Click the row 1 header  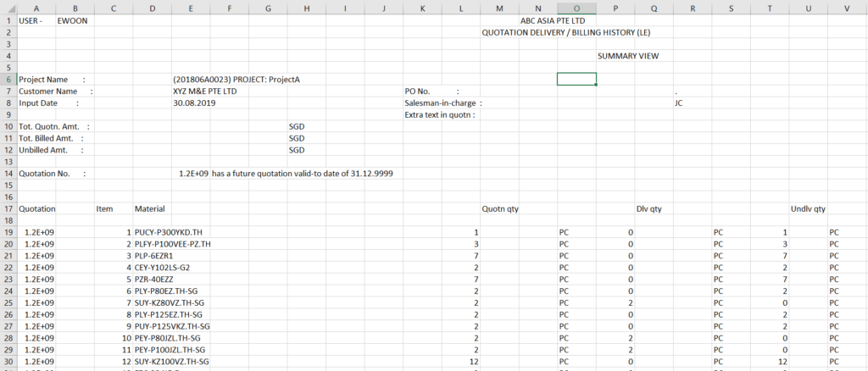[x=8, y=20]
